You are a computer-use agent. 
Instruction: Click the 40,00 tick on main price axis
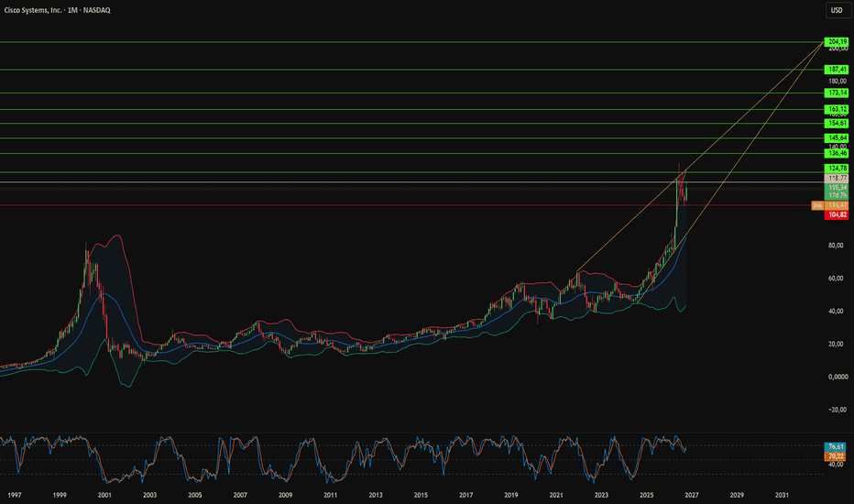point(836,312)
